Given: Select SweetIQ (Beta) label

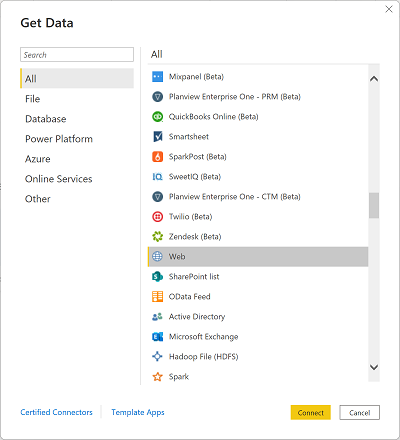Looking at the screenshot, I should click(195, 177).
